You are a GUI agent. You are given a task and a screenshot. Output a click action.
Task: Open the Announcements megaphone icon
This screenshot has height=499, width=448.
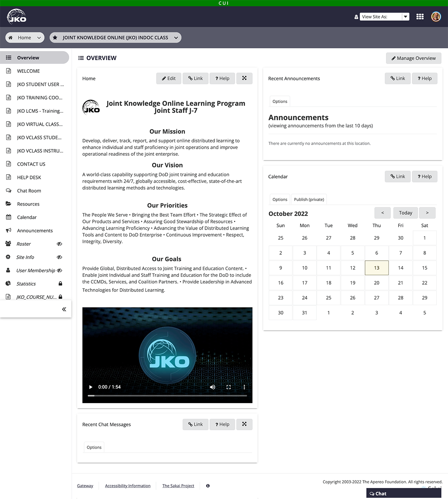click(8, 230)
